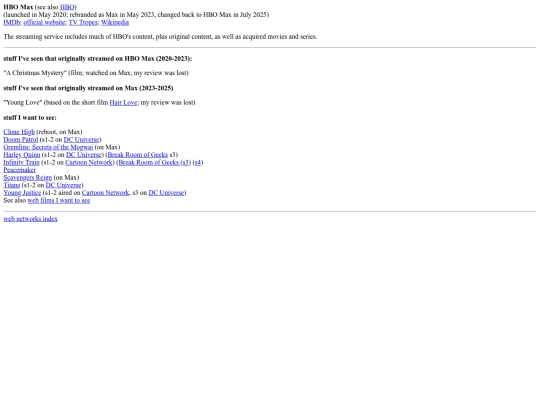The width and height of the screenshot is (540, 405).
Task: Click heading about Max (2023-2025) streaming
Action: [x=88, y=88]
